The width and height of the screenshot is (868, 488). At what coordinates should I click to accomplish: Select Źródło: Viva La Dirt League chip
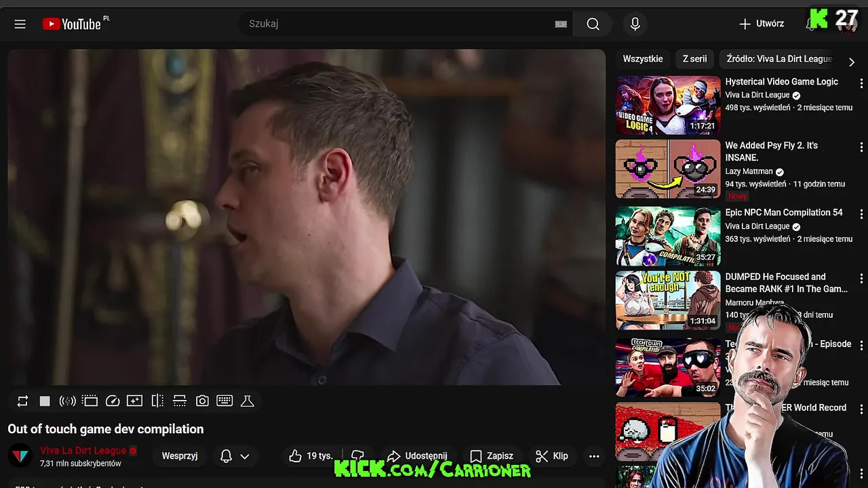[x=779, y=59]
